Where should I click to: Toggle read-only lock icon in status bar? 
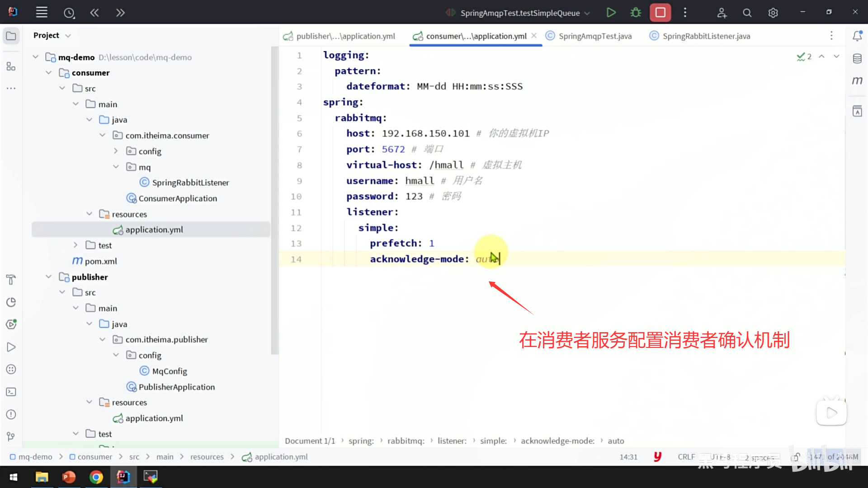pyautogui.click(x=795, y=457)
